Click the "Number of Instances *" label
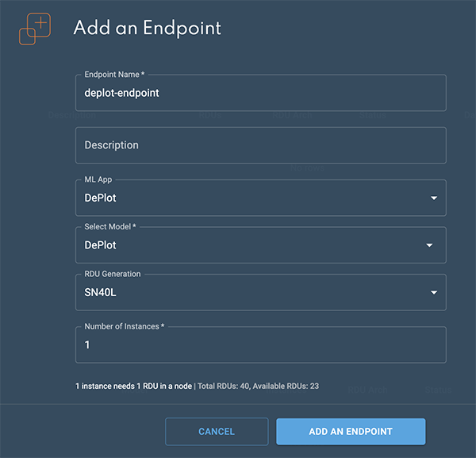The image size is (476, 458). pos(125,327)
